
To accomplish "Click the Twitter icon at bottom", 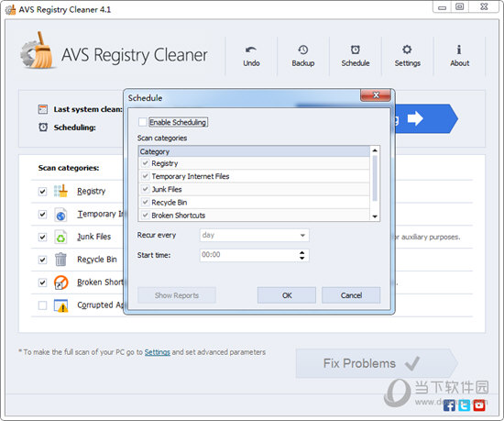I will (465, 405).
